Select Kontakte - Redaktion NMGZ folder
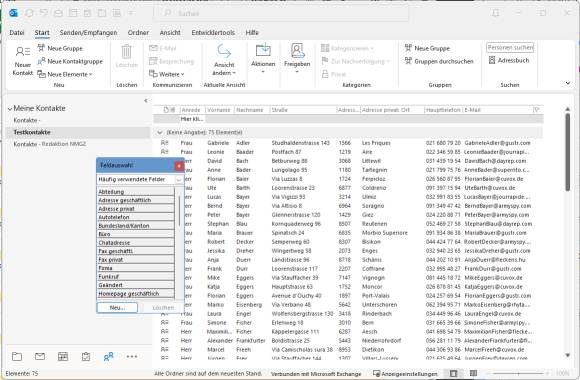 click(50, 144)
